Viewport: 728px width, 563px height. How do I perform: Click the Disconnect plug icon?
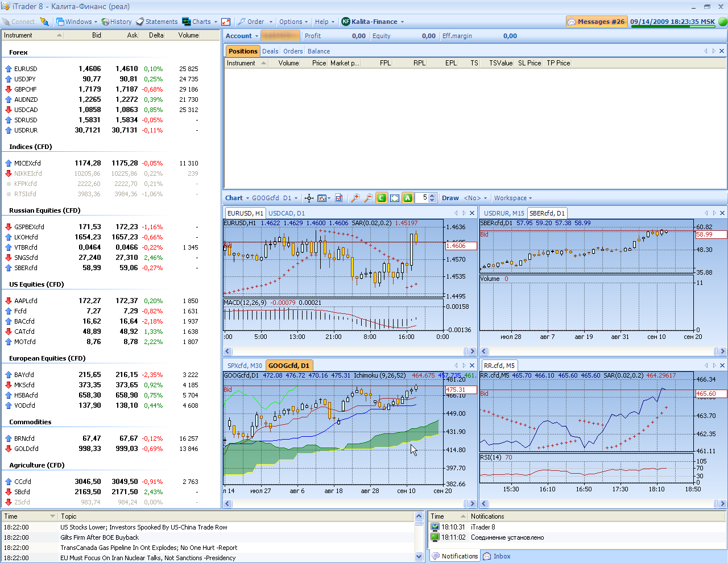44,22
